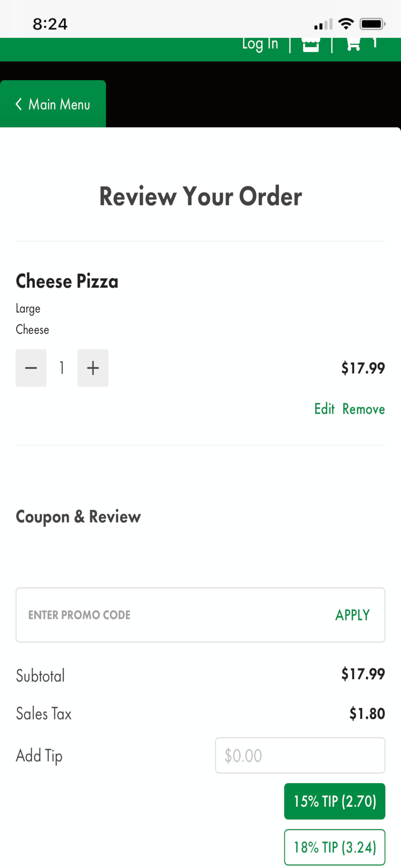Viewport: 401px width, 868px height.
Task: Tap the cellular signal icon
Action: [x=323, y=24]
